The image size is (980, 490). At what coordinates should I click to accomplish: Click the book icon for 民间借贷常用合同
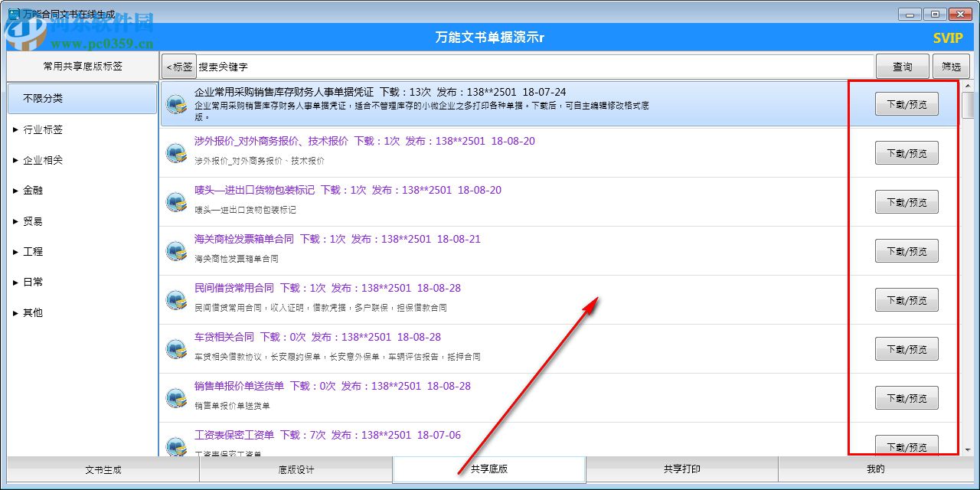(x=176, y=299)
